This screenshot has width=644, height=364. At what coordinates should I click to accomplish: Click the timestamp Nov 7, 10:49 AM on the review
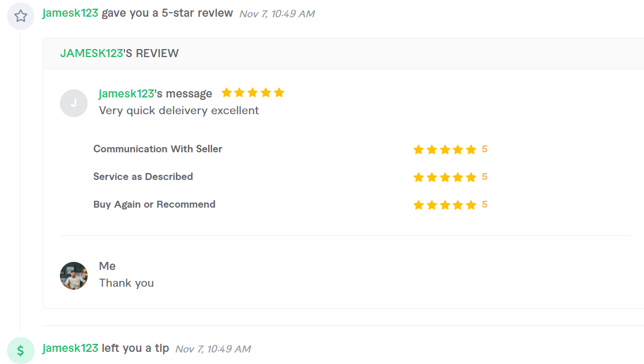point(277,13)
